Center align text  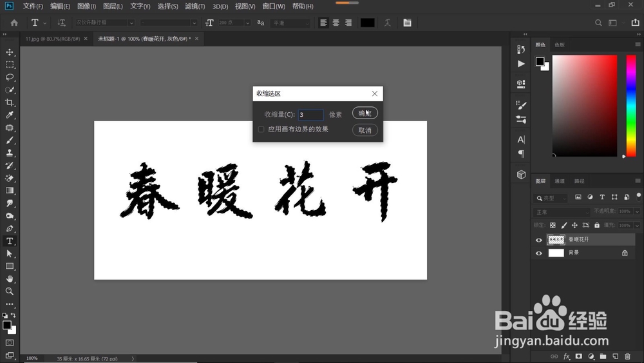coord(336,23)
